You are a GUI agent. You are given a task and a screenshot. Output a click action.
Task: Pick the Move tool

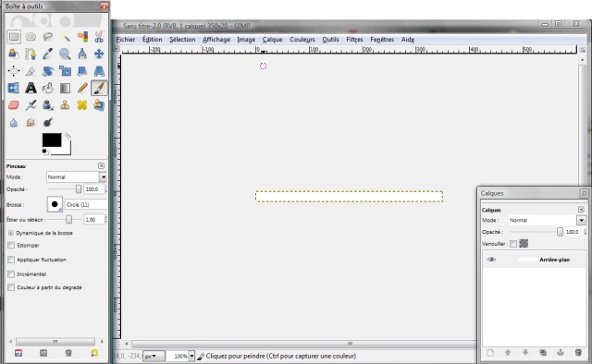pyautogui.click(x=99, y=54)
